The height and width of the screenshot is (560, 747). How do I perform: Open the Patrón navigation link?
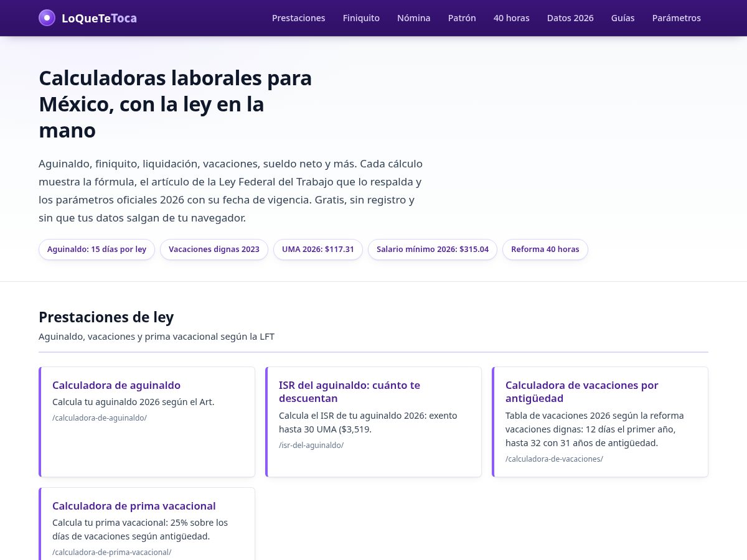point(462,18)
